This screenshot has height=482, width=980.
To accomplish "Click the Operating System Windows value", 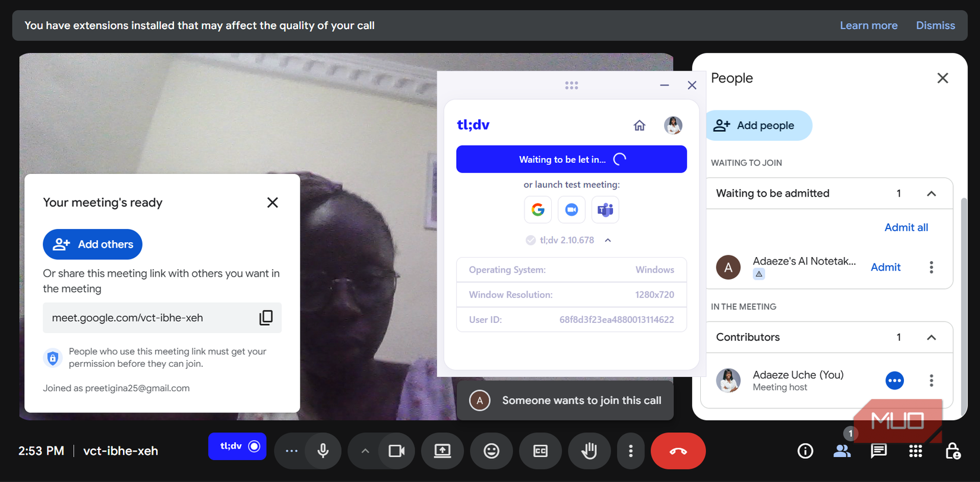I will tap(655, 269).
